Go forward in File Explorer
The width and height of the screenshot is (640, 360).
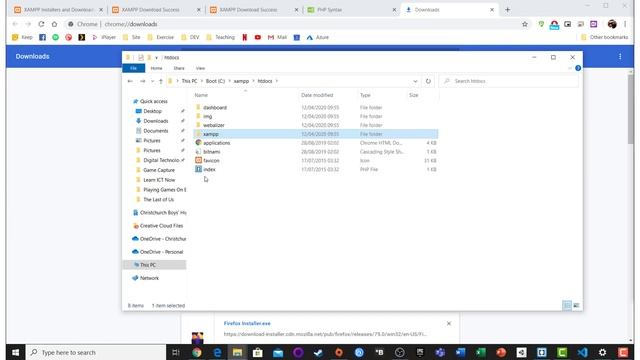click(x=142, y=81)
